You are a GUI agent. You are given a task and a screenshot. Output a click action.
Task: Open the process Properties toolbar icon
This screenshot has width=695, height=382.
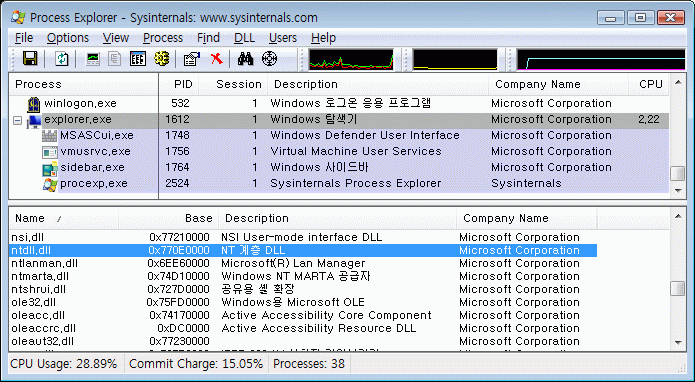pos(191,58)
